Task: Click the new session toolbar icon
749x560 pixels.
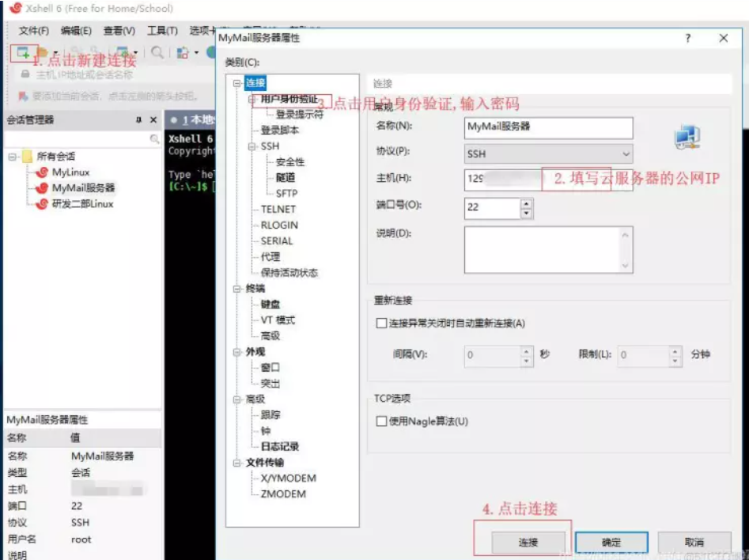Action: [x=23, y=52]
